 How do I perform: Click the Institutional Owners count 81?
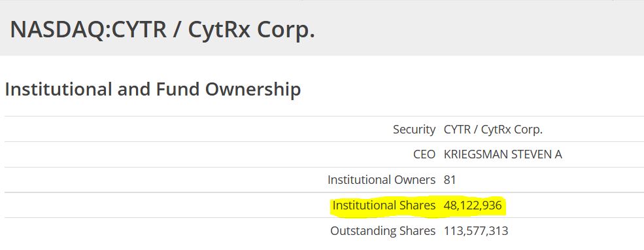(450, 180)
